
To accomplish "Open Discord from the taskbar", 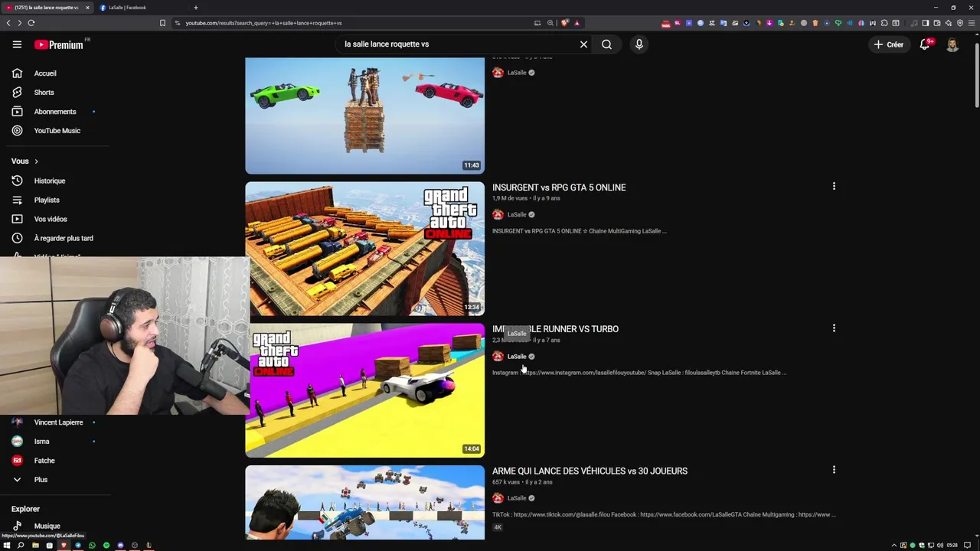I will [120, 546].
